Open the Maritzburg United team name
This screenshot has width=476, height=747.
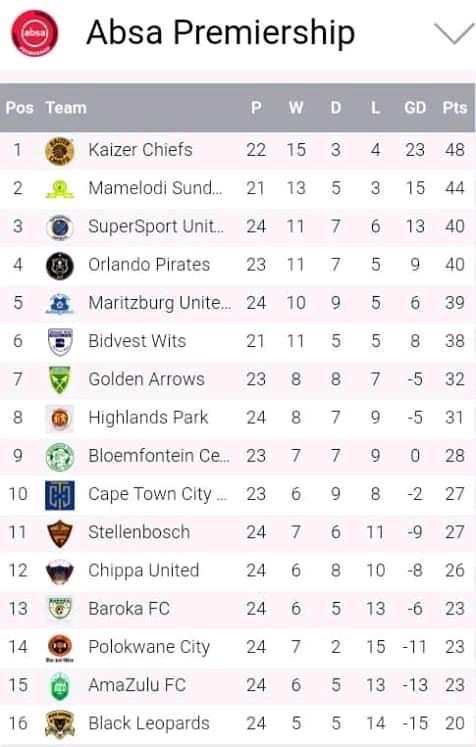[160, 303]
